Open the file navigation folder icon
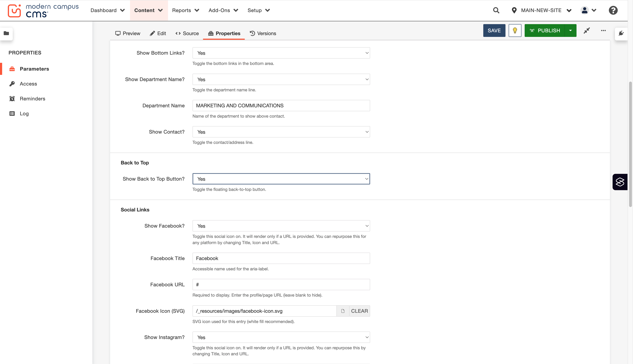633x364 pixels. click(x=7, y=33)
